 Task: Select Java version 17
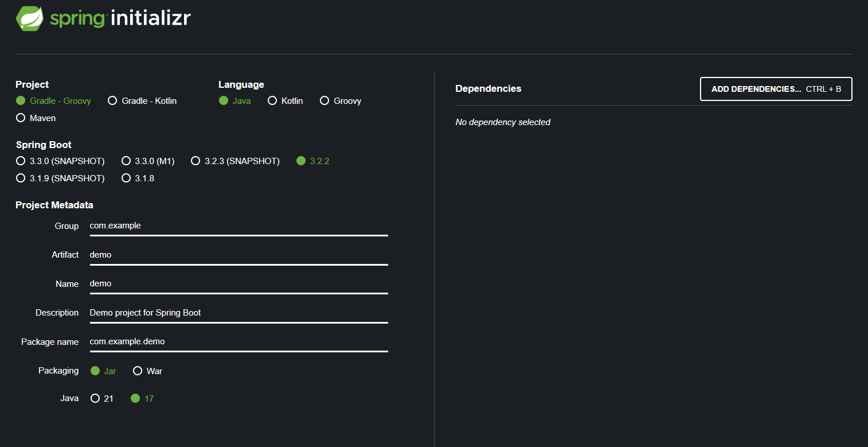point(142,399)
